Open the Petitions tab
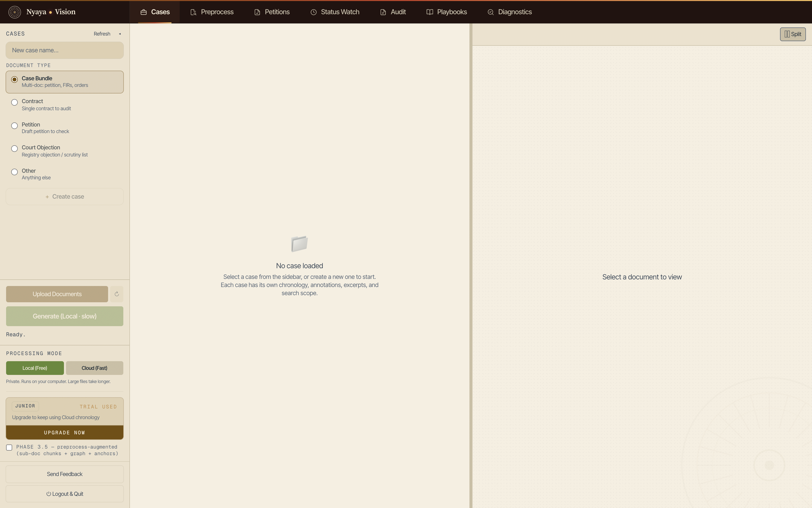 (272, 12)
